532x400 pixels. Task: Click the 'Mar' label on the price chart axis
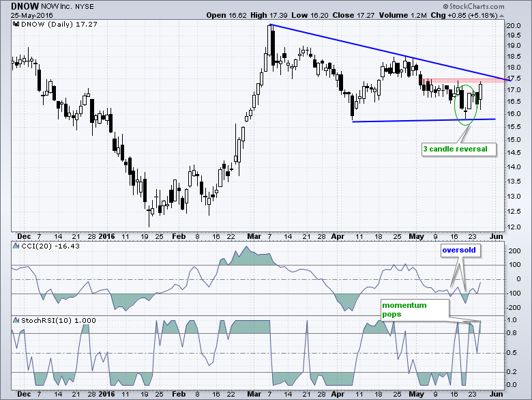pos(254,236)
